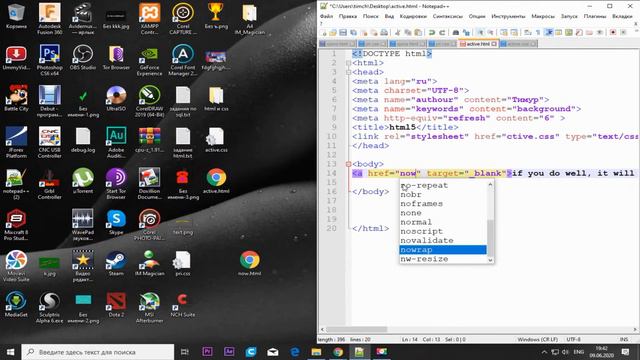Collapse the body fold marker on line 13
The height and width of the screenshot is (360, 640).
[x=348, y=164]
